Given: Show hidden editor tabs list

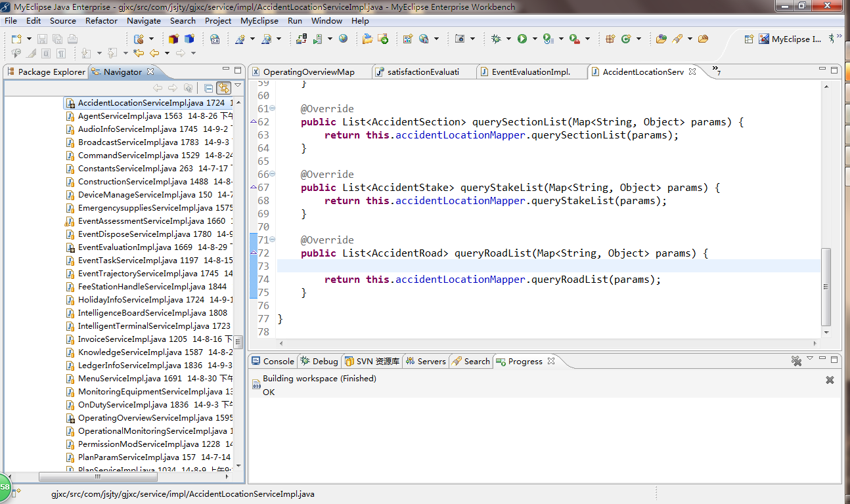Looking at the screenshot, I should tap(716, 70).
